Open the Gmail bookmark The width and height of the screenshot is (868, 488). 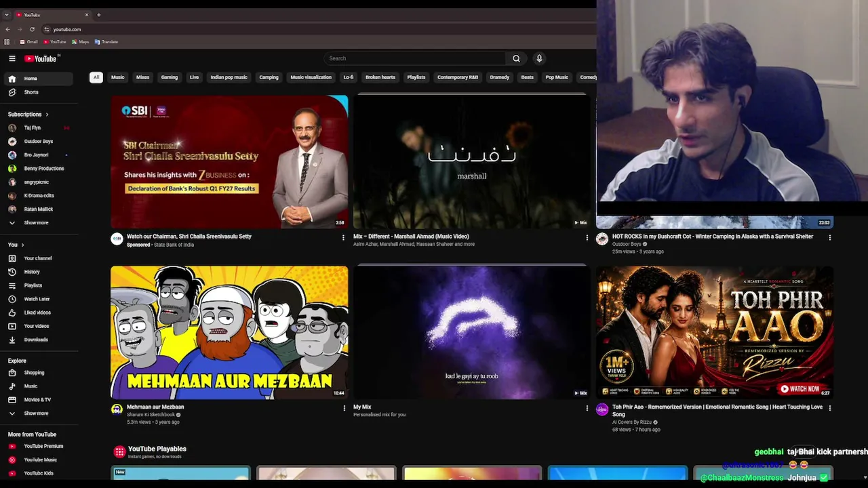click(29, 42)
